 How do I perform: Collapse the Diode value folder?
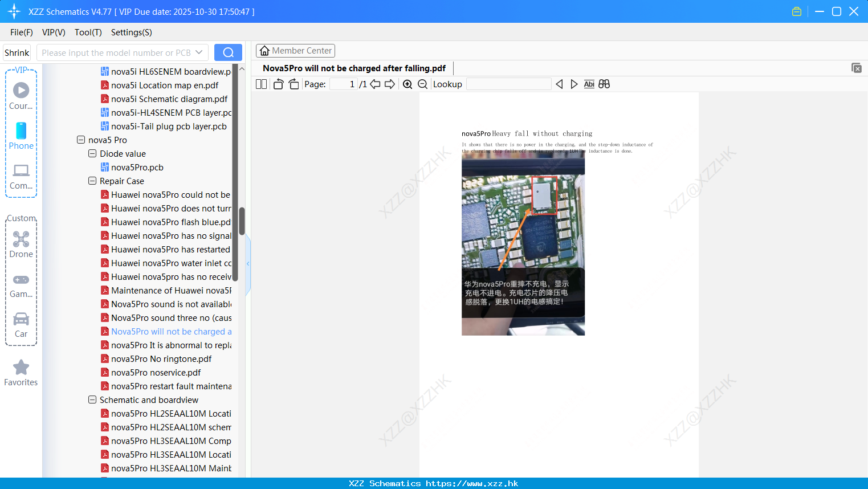(x=92, y=153)
